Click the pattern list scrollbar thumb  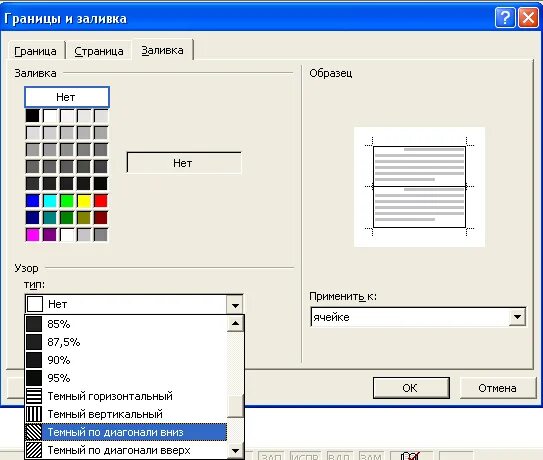[x=235, y=407]
